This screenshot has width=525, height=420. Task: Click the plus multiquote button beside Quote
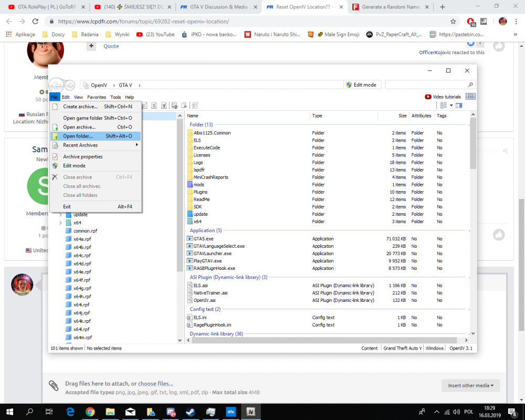[x=91, y=46]
